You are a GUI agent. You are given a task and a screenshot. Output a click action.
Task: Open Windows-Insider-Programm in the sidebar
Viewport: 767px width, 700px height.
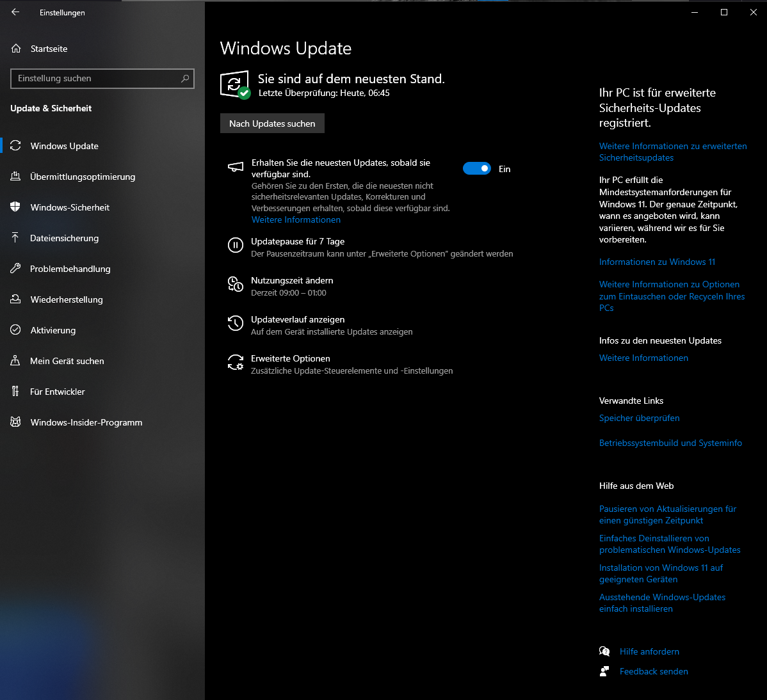[102, 422]
